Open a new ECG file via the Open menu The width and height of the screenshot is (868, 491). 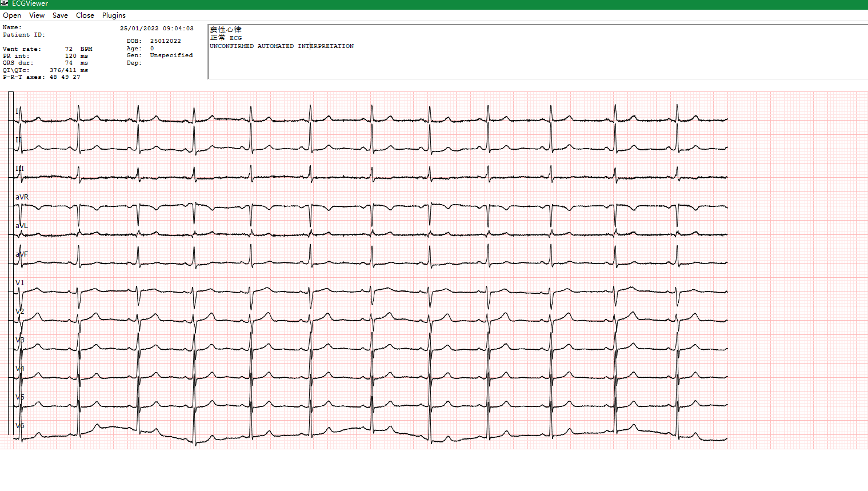point(11,15)
